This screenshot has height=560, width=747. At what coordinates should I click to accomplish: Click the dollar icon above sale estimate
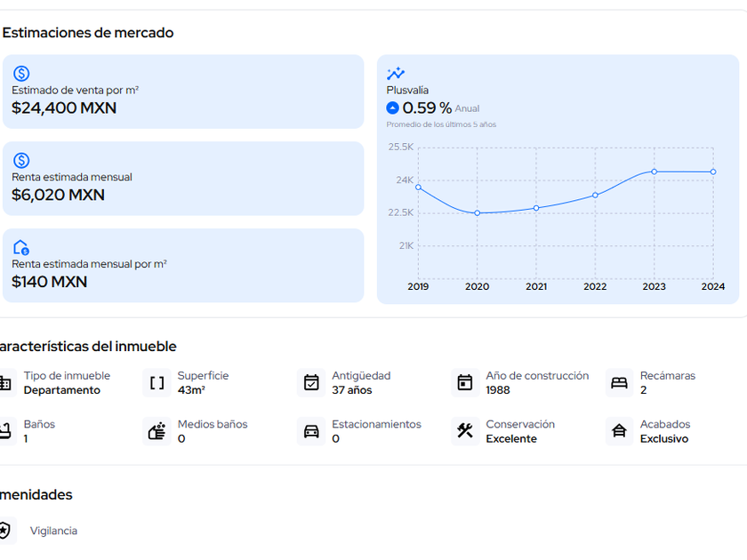click(21, 74)
